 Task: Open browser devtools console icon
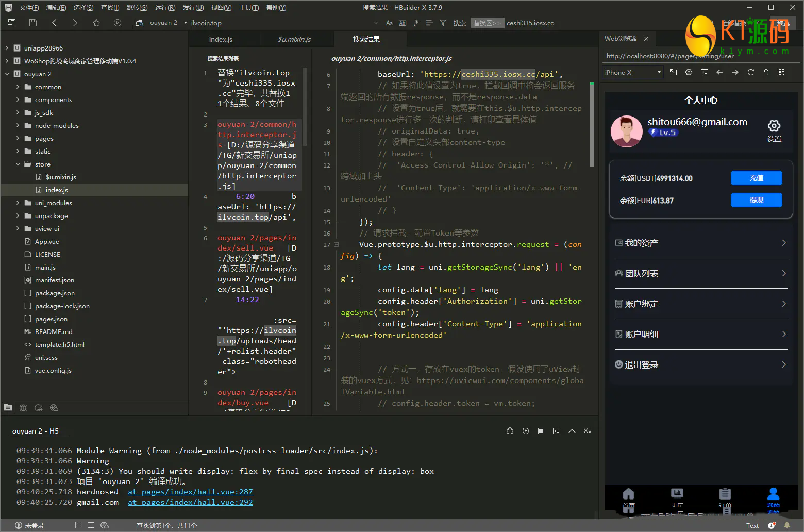(704, 73)
